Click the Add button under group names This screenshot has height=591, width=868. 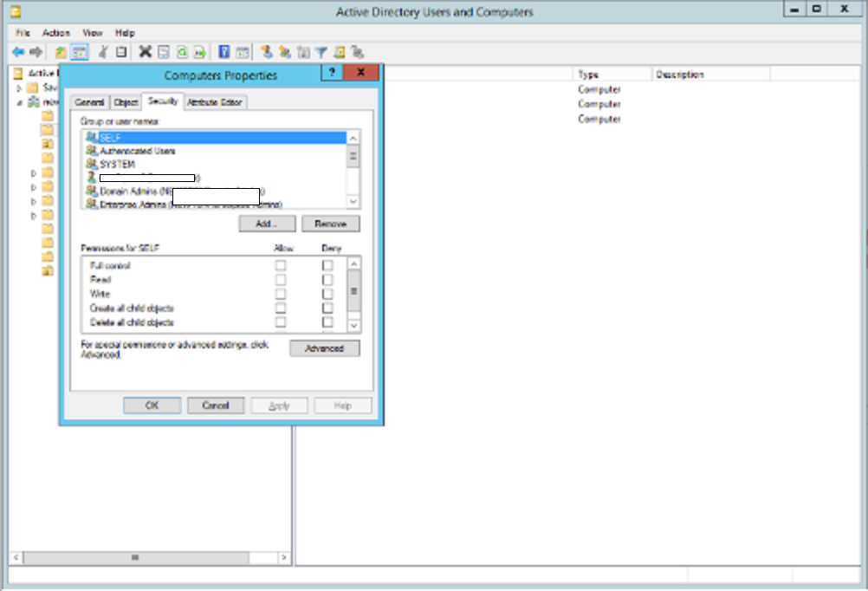267,224
